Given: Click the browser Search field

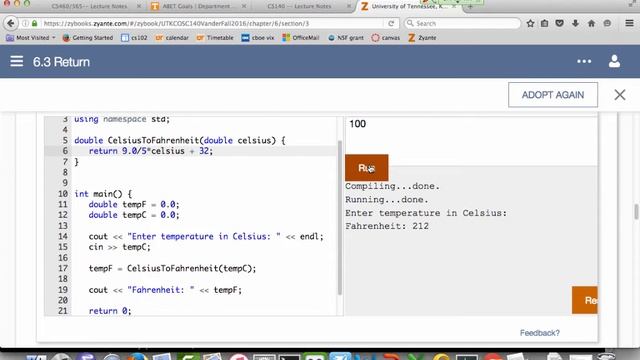Looking at the screenshot, I should tap(462, 23).
